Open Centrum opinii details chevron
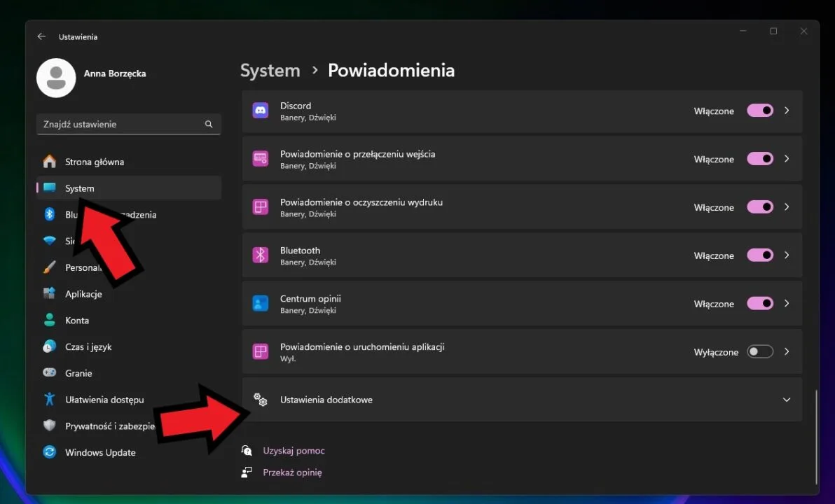835x504 pixels. tap(787, 303)
